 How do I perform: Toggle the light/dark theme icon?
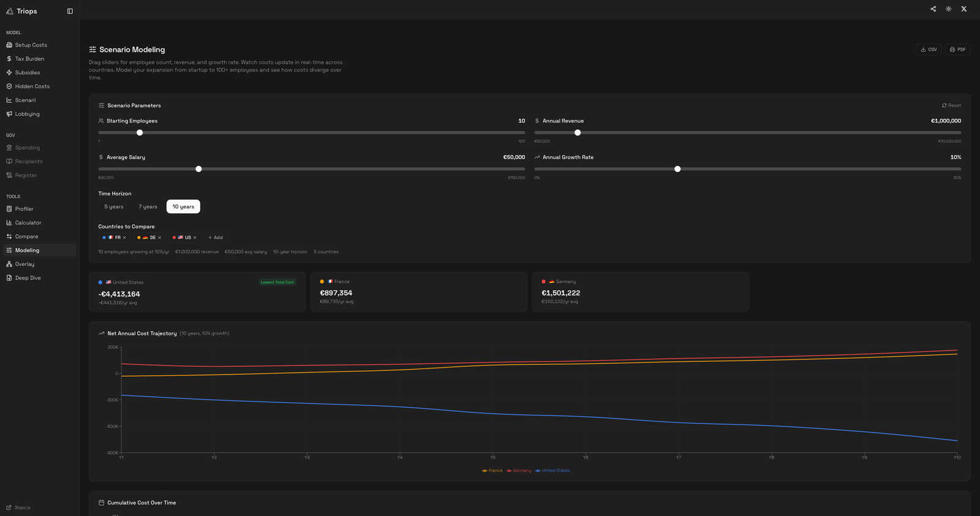tap(948, 9)
